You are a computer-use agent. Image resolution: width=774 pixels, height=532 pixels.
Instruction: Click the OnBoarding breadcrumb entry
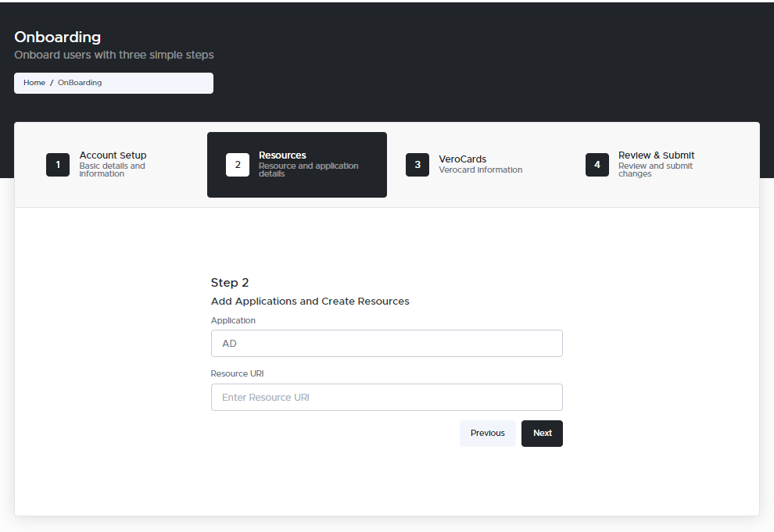pyautogui.click(x=79, y=82)
